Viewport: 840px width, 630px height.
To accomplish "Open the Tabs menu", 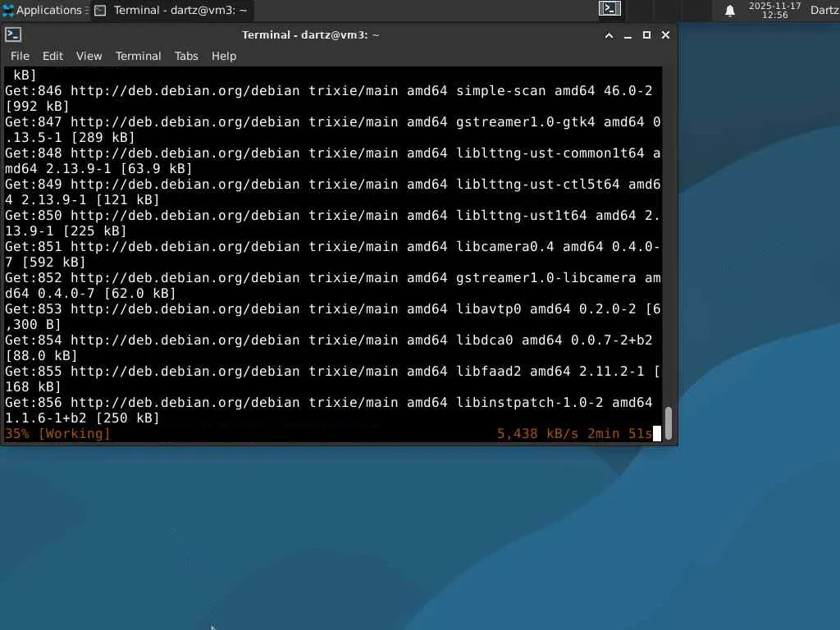I will [x=186, y=57].
